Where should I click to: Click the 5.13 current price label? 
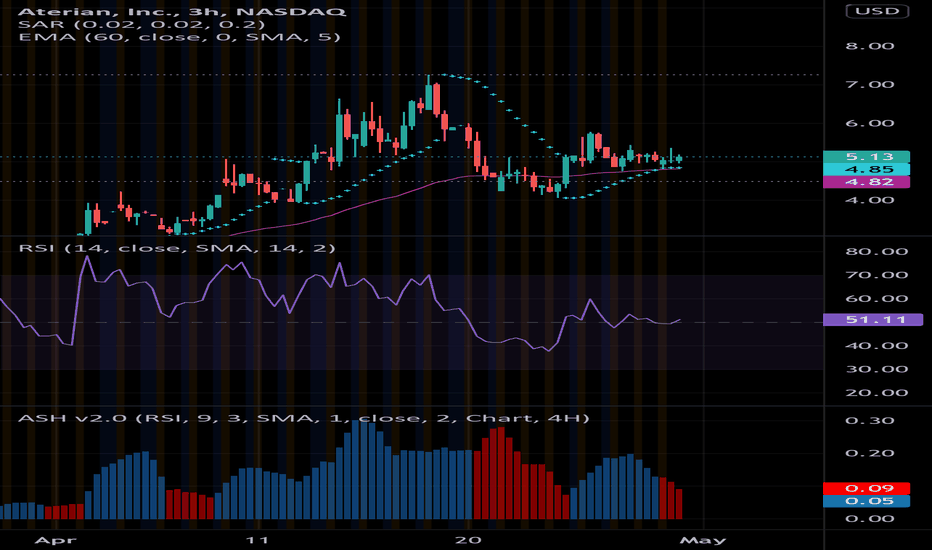(x=867, y=157)
